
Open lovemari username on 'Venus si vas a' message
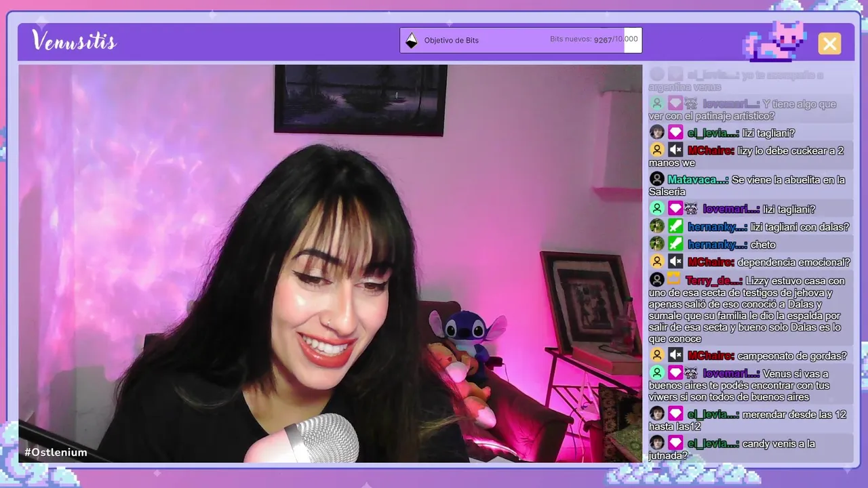pyautogui.click(x=731, y=373)
